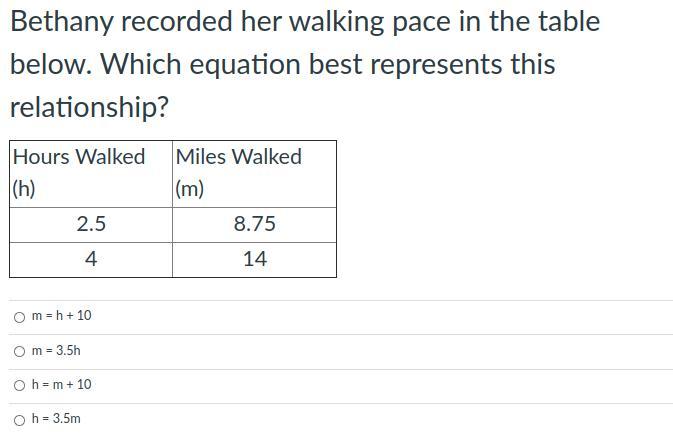The width and height of the screenshot is (673, 447).
Task: Click the table cell showing 2.5
Action: pos(91,224)
